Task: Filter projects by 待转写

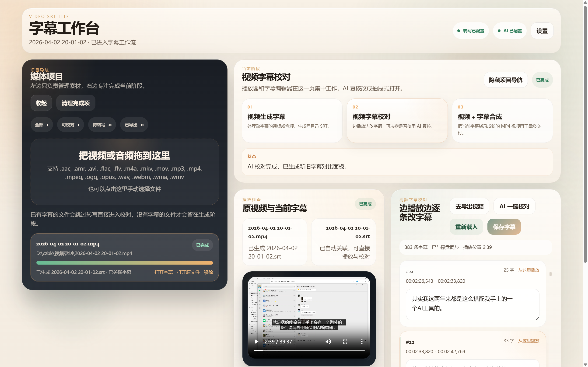Action: point(102,125)
